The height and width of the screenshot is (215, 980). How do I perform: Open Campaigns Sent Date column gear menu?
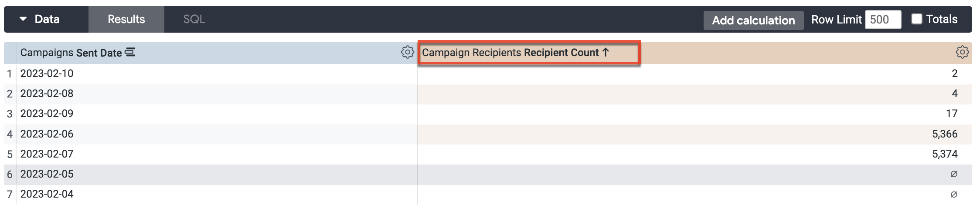coord(407,53)
